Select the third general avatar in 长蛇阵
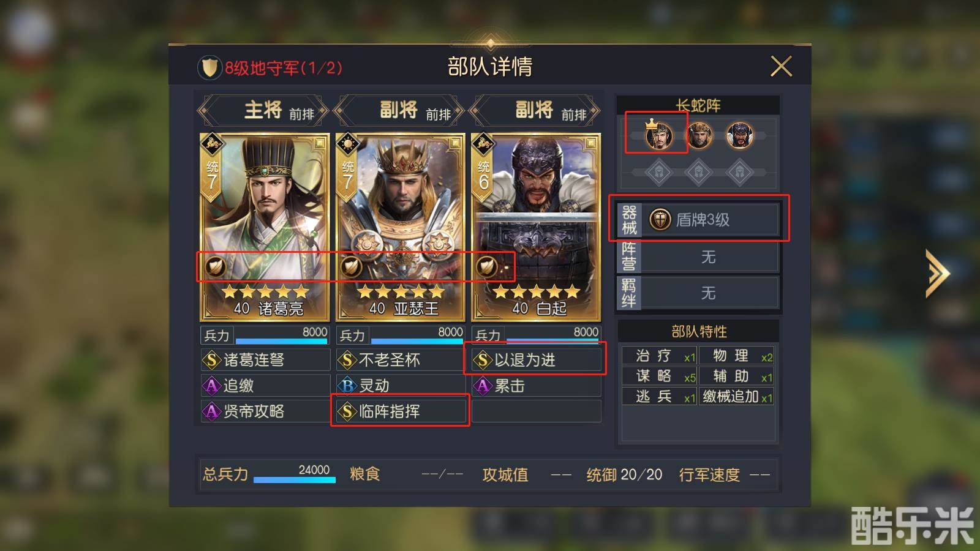The height and width of the screenshot is (551, 980). 739,135
